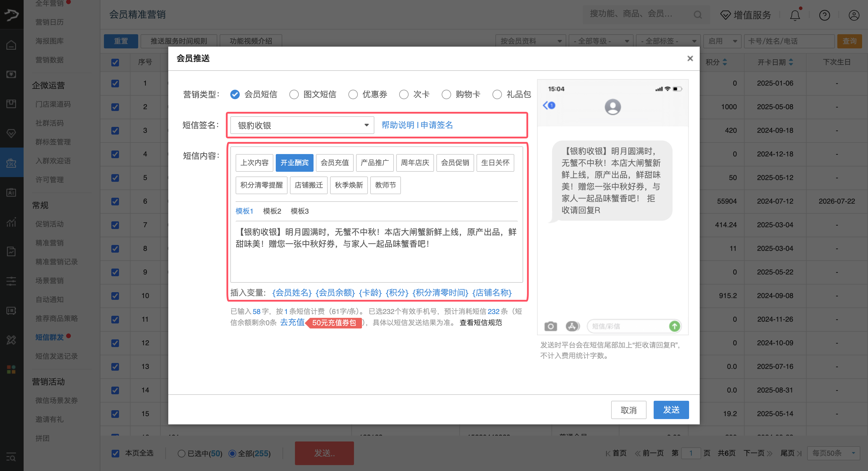Image resolution: width=868 pixels, height=471 pixels.
Task: Click the 卡号/姓名/电话 search field
Action: [789, 41]
